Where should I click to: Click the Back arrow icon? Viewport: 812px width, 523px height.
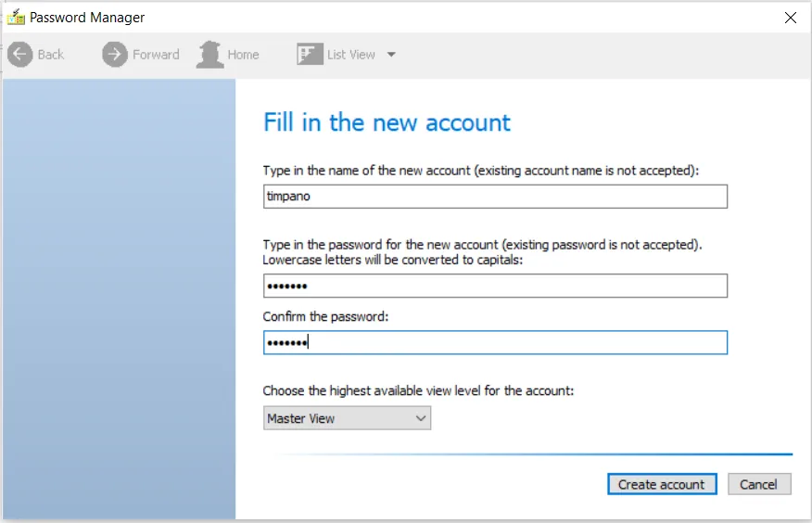pyautogui.click(x=20, y=55)
